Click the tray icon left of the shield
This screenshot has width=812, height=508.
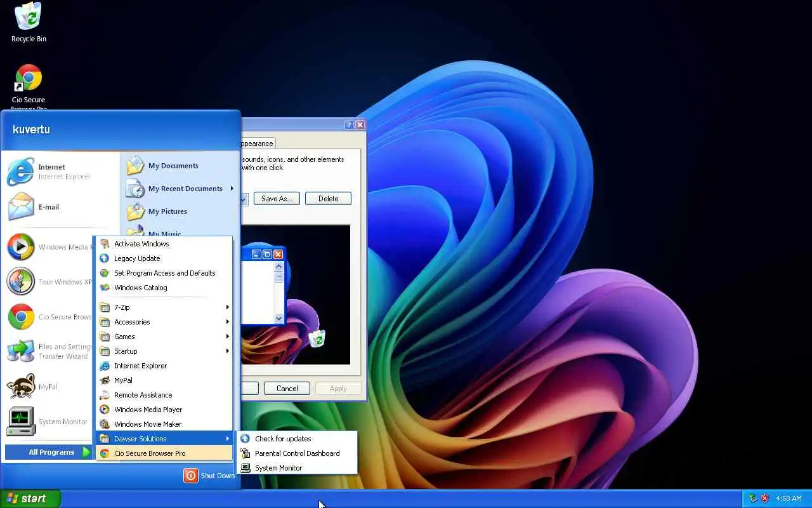click(x=753, y=498)
